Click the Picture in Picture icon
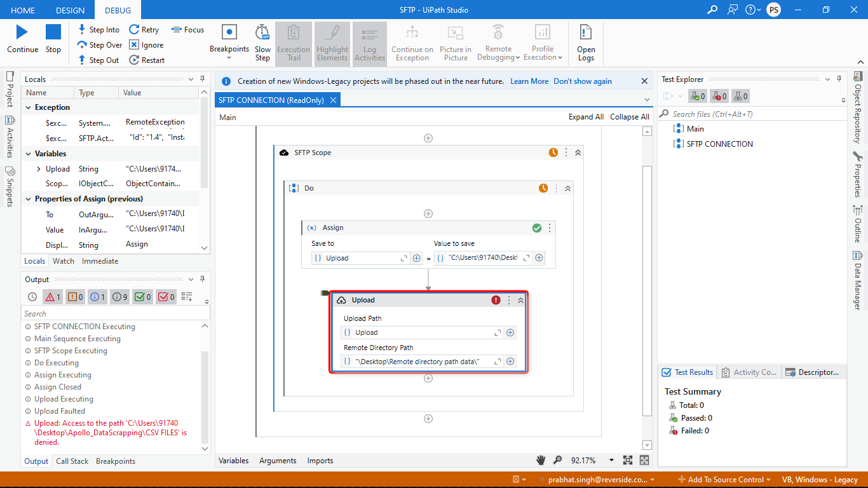 pos(455,43)
